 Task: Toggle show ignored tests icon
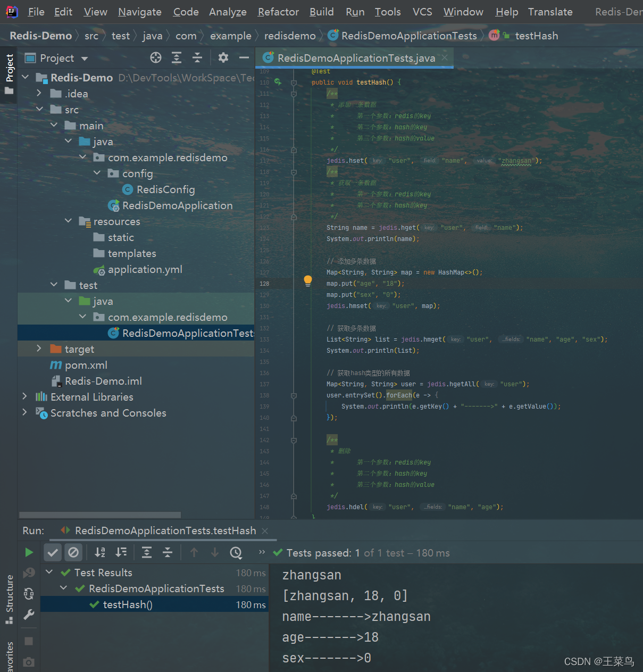[74, 553]
